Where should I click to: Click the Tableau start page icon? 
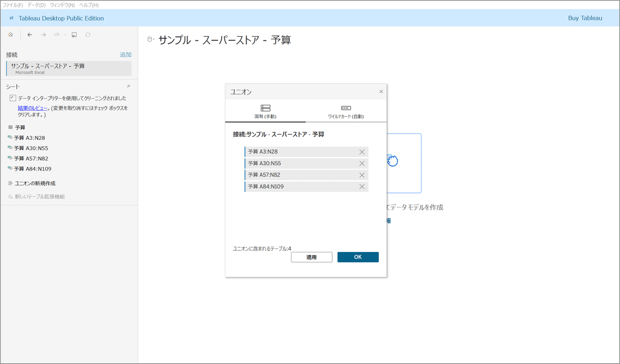coord(10,35)
